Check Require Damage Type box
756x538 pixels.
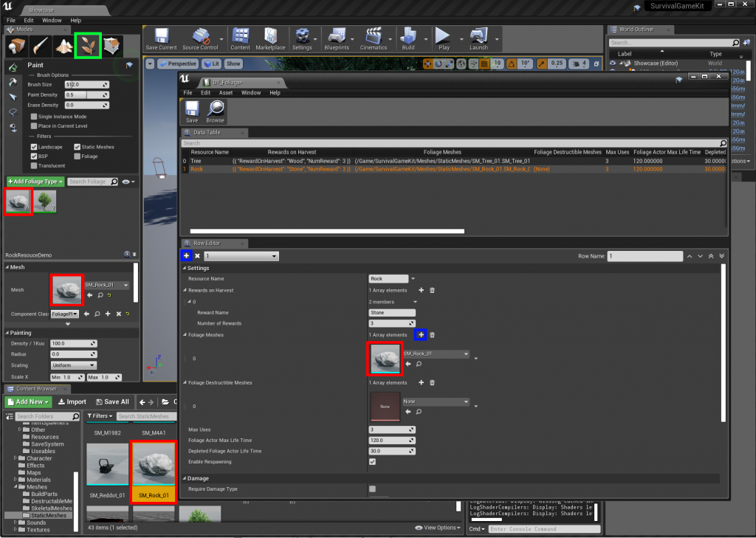coord(372,489)
